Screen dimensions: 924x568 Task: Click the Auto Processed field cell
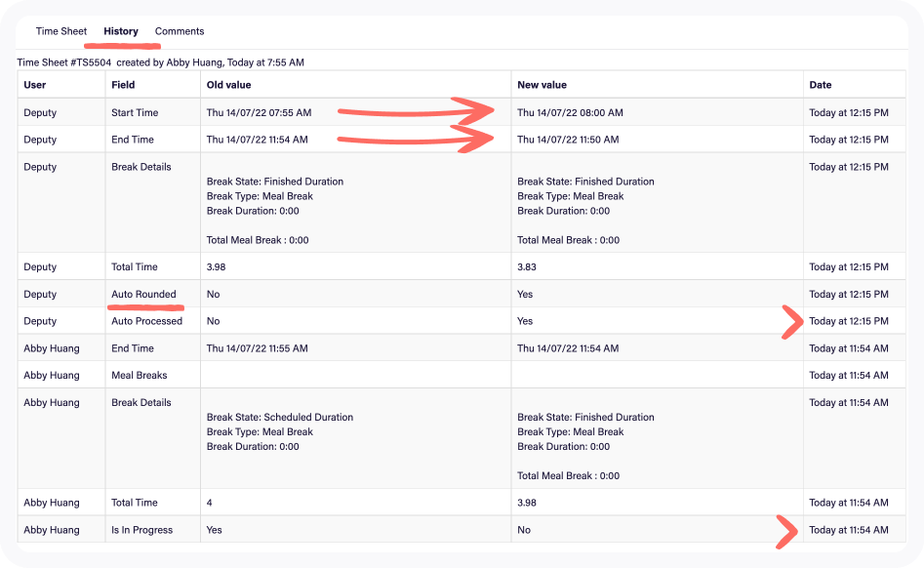[x=146, y=321]
